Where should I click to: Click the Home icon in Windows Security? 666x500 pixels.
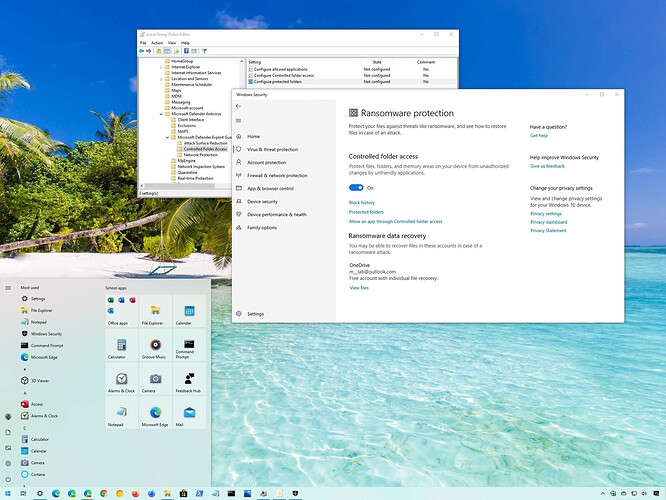pyautogui.click(x=238, y=136)
